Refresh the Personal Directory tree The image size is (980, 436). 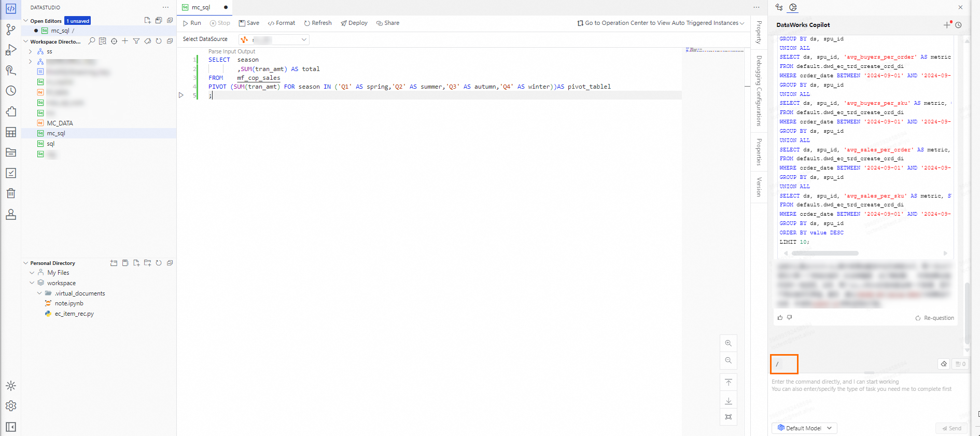[159, 263]
